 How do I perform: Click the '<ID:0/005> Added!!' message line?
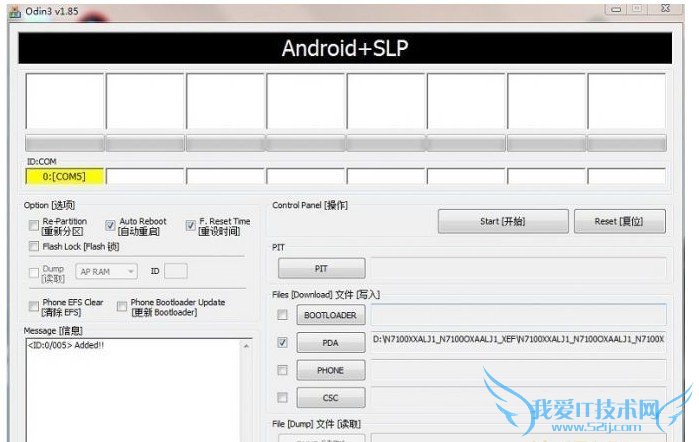pyautogui.click(x=66, y=345)
